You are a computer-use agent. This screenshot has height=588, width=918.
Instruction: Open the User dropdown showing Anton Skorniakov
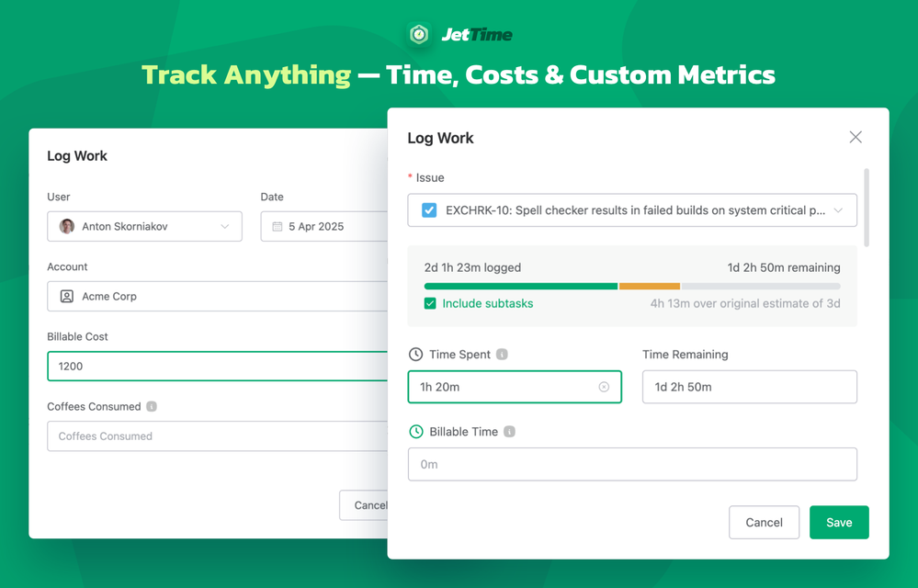click(144, 226)
